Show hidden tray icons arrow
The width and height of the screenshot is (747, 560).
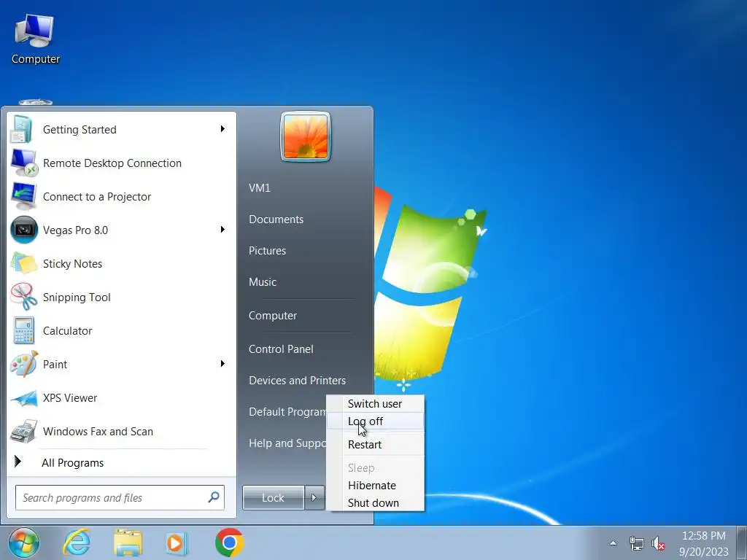(613, 543)
